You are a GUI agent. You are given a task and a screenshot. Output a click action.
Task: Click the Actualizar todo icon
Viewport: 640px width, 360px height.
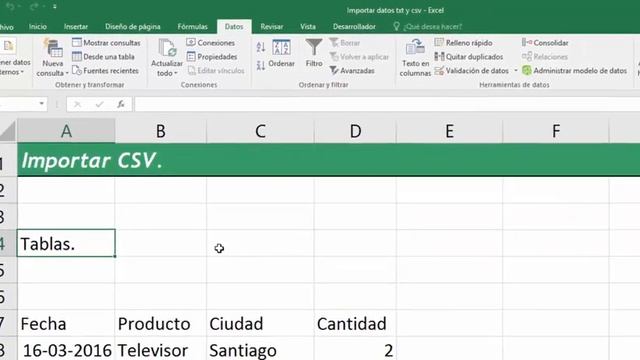coord(167,48)
